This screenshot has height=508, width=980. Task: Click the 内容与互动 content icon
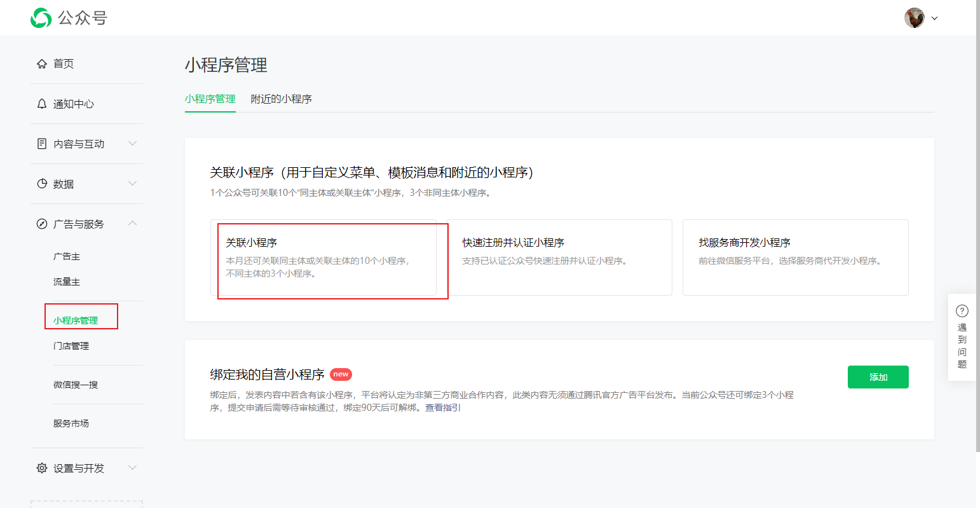[42, 144]
